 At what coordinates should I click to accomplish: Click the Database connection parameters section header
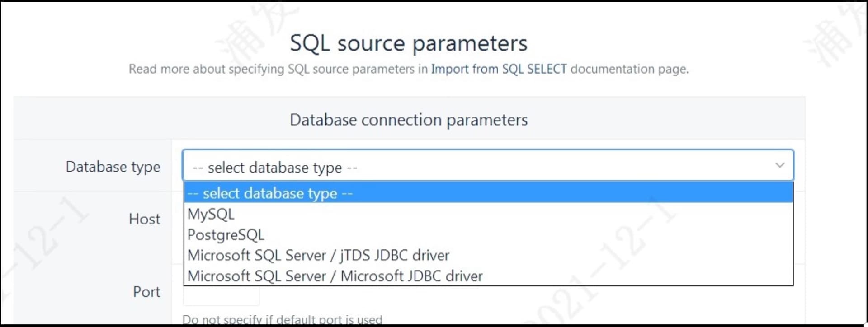pos(409,120)
